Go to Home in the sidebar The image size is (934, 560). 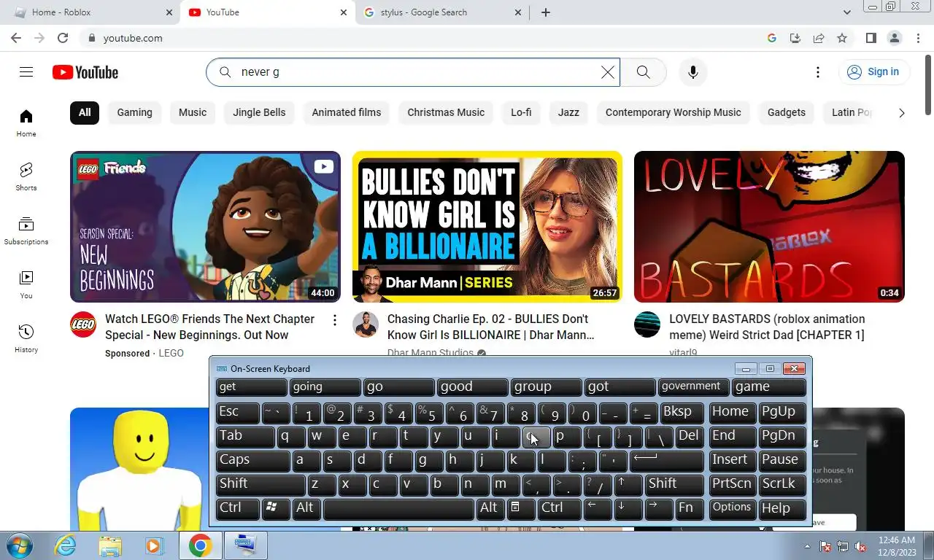click(x=26, y=122)
